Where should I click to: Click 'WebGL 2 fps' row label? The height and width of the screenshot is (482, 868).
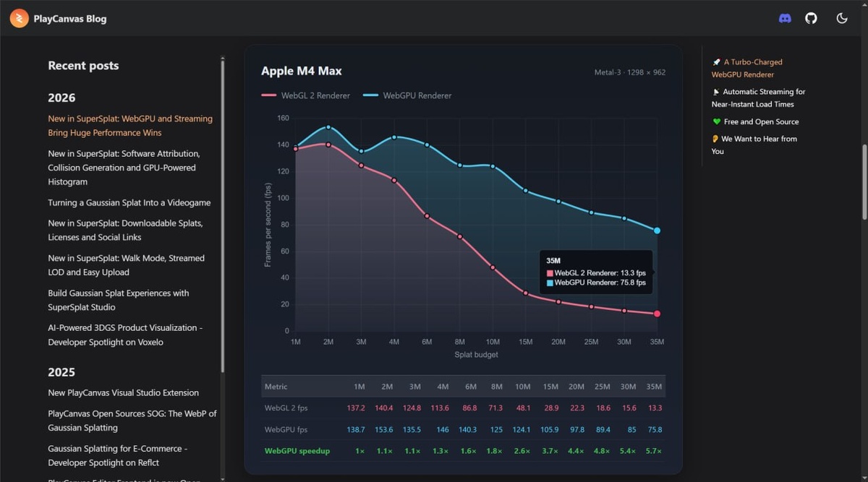[x=286, y=408]
